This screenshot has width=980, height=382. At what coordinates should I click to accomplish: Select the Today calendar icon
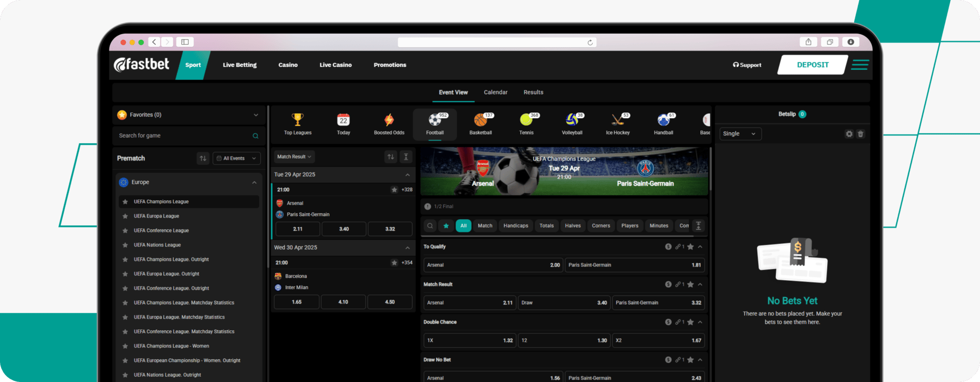tap(344, 120)
